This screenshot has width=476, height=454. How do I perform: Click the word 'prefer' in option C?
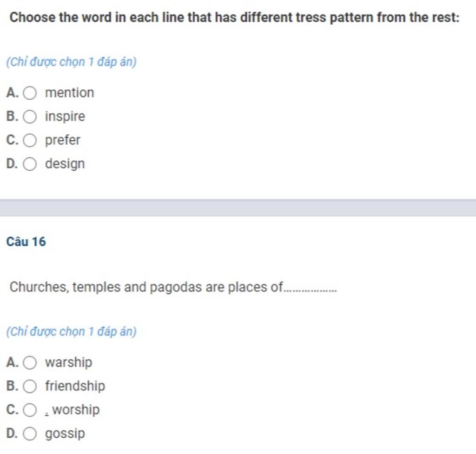(63, 140)
